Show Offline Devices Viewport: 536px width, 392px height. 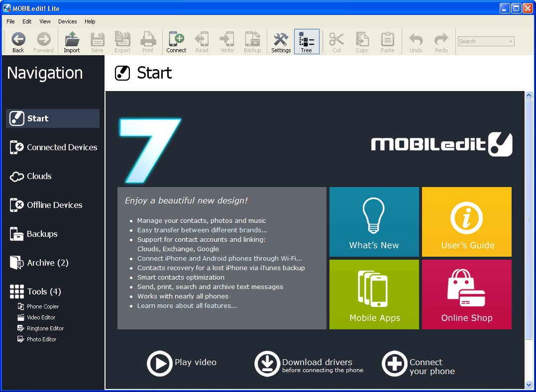(46, 205)
